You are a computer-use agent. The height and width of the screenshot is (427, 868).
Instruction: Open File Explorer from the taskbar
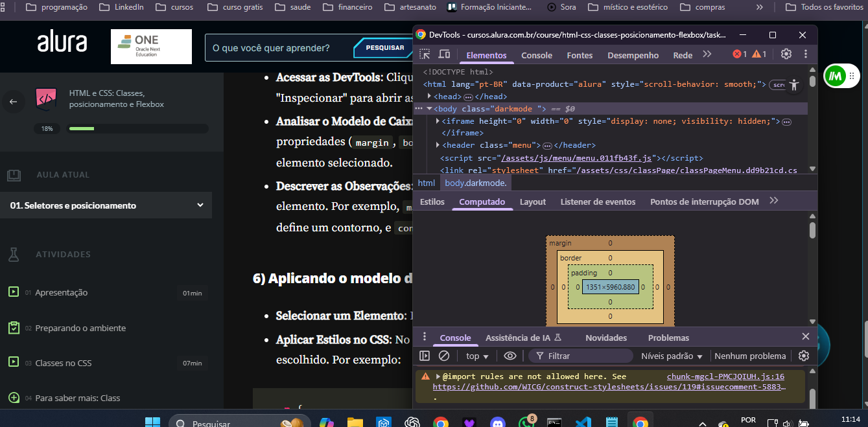click(x=355, y=424)
